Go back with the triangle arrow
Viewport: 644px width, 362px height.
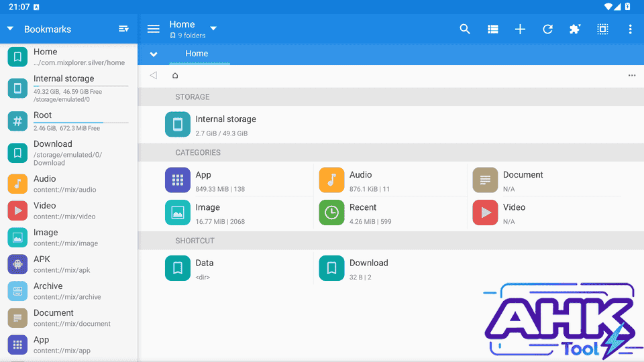pos(154,75)
